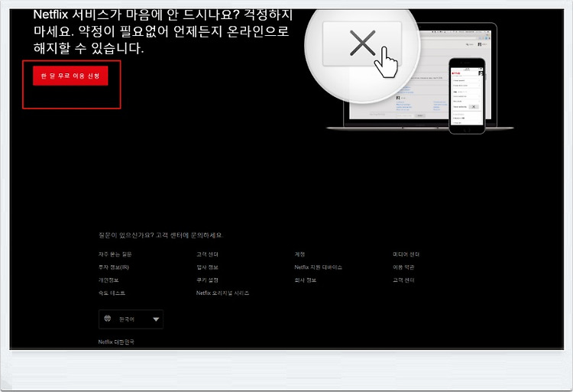The width and height of the screenshot is (573, 392).
Task: Open the 회사 정보 link
Action: point(306,280)
